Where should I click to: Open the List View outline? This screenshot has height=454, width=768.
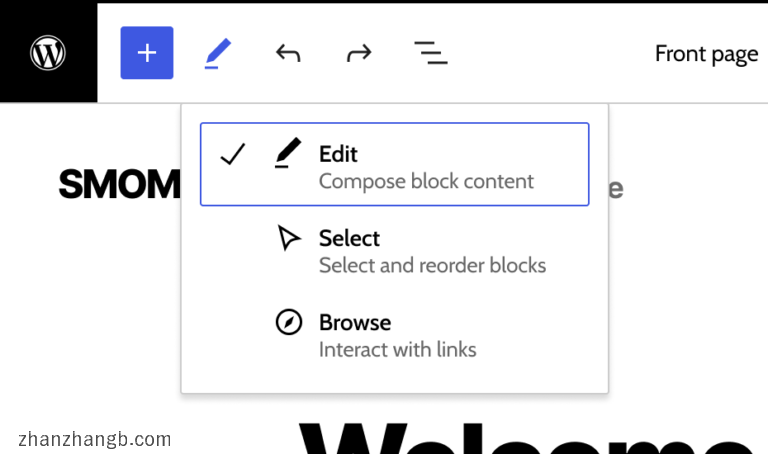[430, 52]
